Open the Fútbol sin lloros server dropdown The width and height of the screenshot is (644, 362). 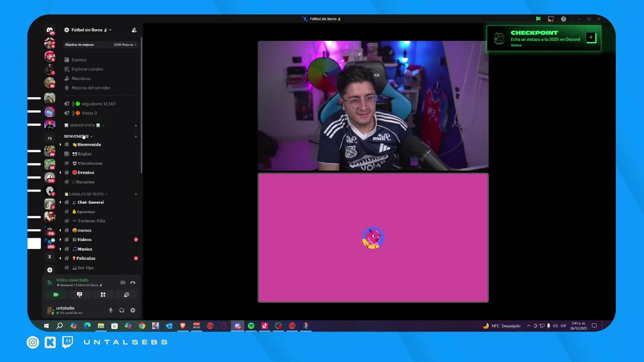pos(88,30)
